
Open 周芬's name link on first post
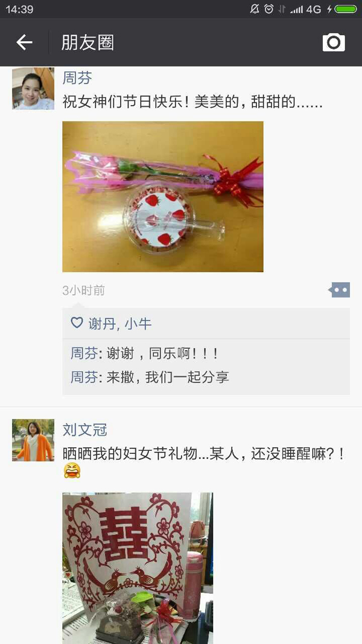[x=77, y=78]
